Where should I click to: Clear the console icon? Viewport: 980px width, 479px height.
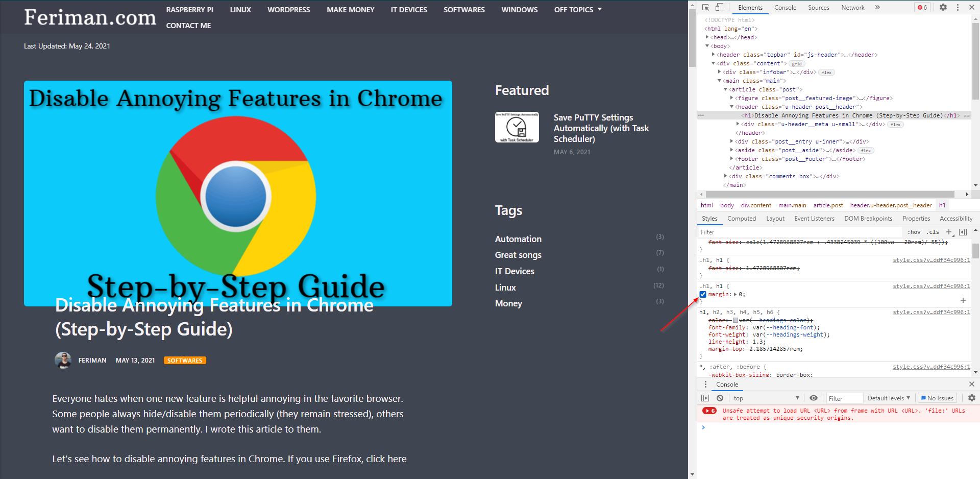point(720,398)
